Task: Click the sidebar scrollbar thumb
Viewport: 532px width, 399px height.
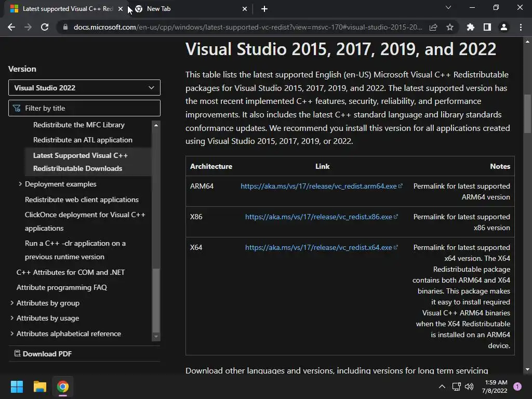Action: [x=156, y=300]
